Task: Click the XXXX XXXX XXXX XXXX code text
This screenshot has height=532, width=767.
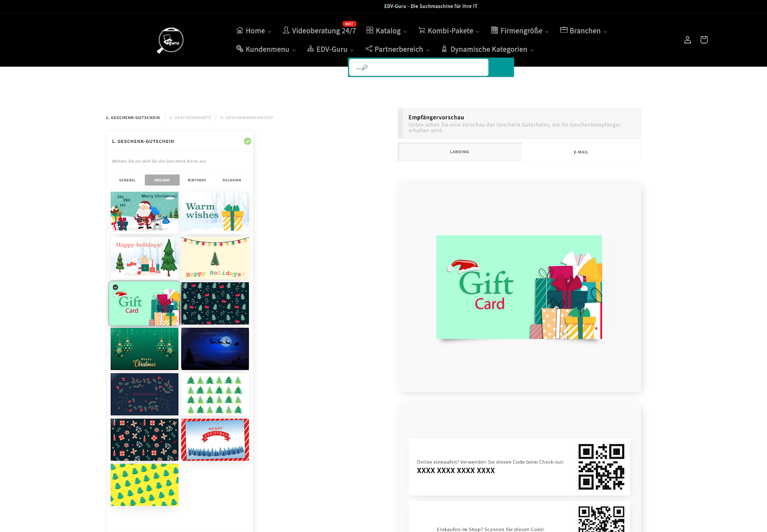Action: coord(456,471)
